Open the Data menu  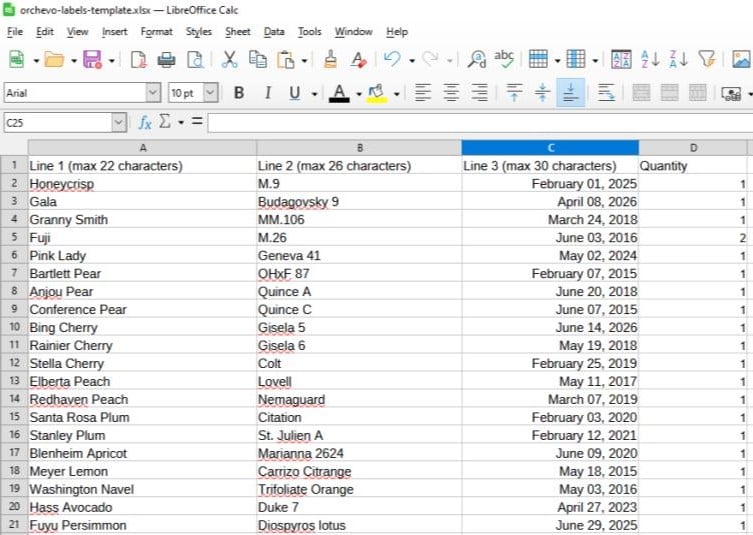[x=274, y=32]
